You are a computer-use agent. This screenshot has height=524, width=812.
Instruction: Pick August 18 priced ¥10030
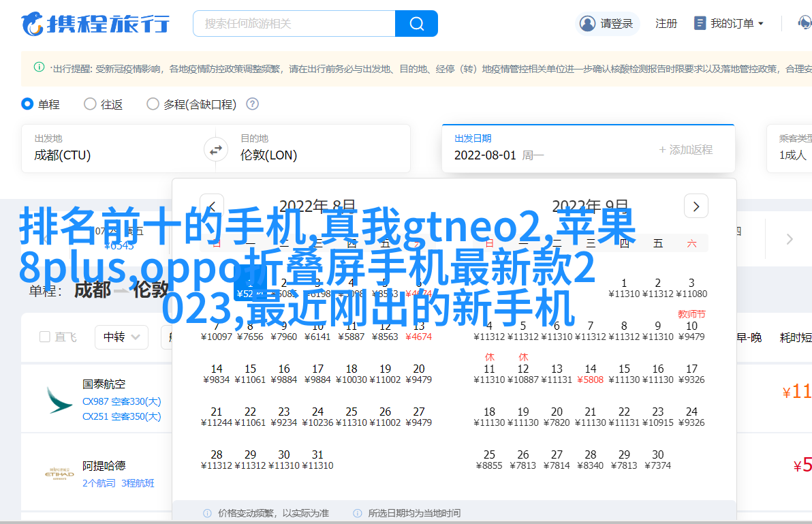352,374
